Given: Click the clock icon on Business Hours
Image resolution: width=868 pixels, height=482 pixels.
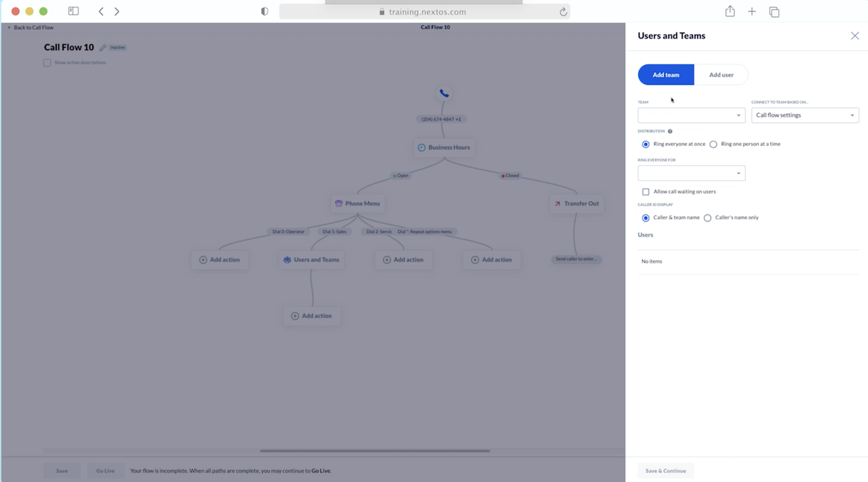Looking at the screenshot, I should tap(421, 147).
